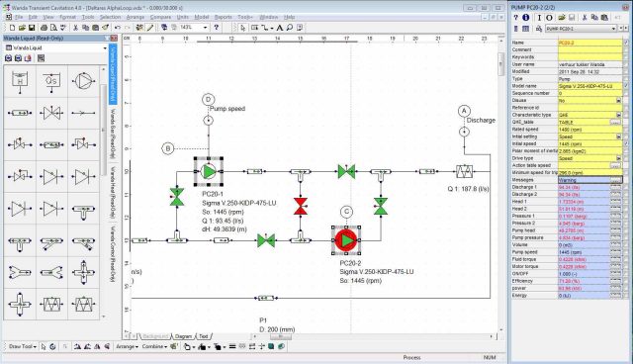The width and height of the screenshot is (633, 364).
Task: Toggle checkbox in the Model name row
Action: pos(626,86)
